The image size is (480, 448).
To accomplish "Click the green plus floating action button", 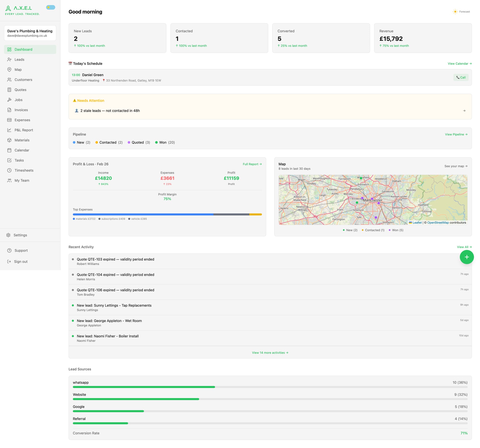I will tap(467, 257).
